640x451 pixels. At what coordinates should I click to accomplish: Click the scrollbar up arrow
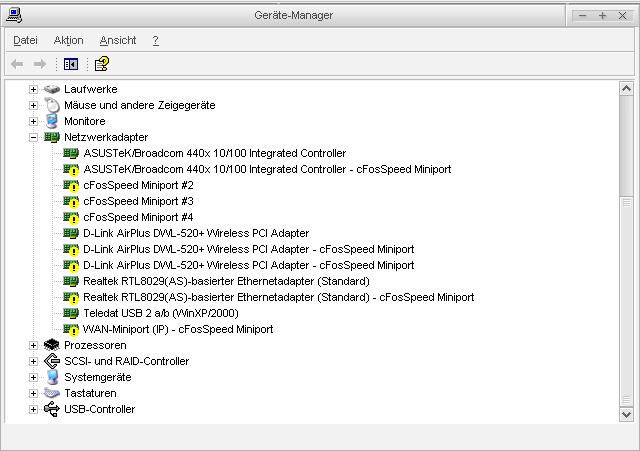pos(626,89)
